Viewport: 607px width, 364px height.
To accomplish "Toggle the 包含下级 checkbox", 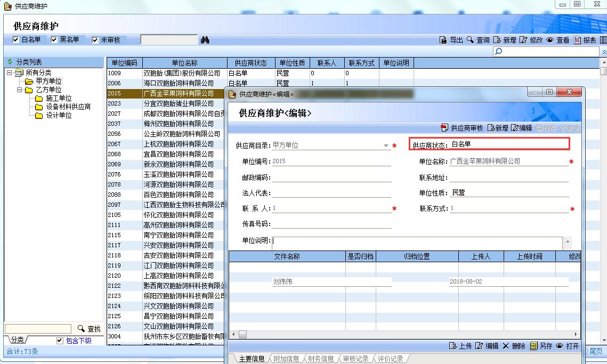I will pos(60,341).
